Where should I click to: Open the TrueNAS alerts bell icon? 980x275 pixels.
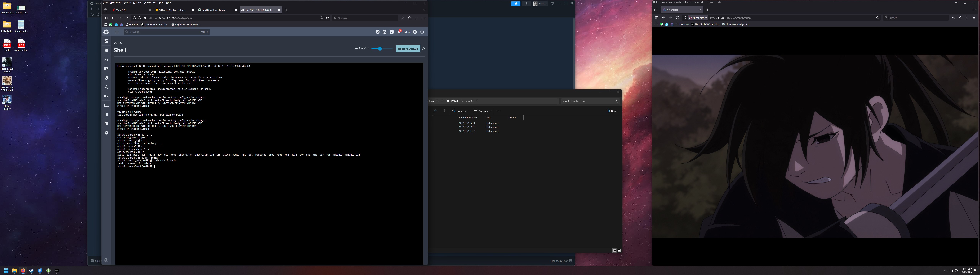click(399, 32)
